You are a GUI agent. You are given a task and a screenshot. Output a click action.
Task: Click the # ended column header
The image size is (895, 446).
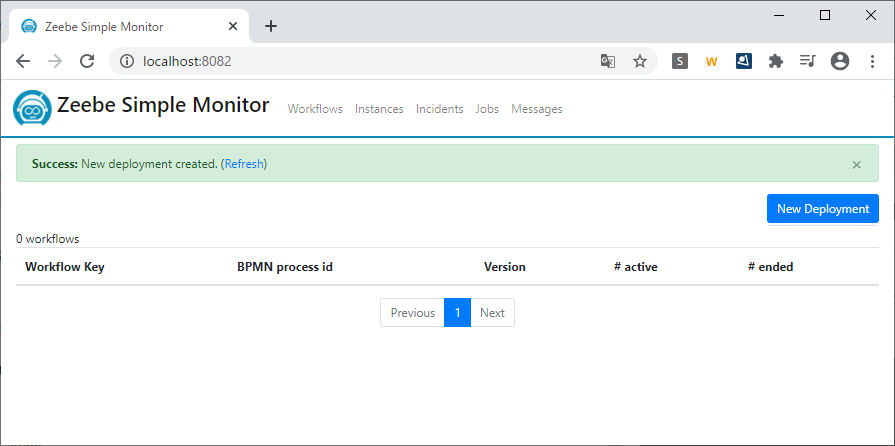(771, 267)
